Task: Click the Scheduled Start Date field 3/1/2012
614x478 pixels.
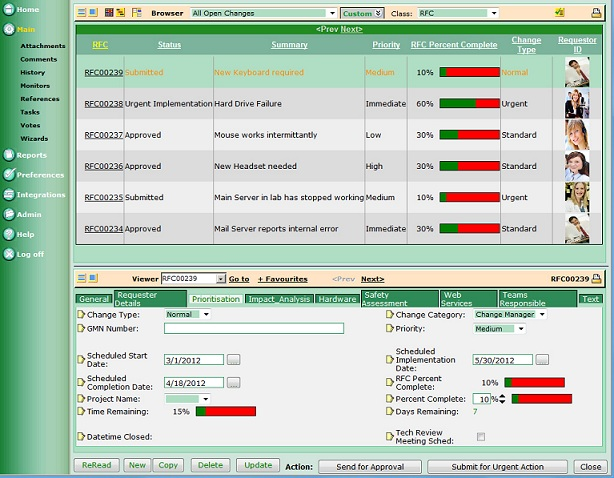Action: [x=194, y=360]
